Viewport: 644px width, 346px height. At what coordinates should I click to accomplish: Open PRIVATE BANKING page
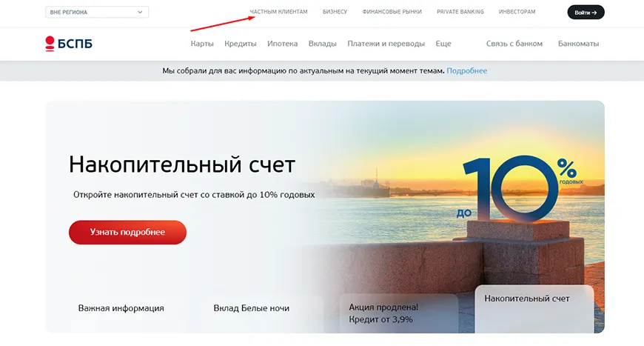(460, 12)
